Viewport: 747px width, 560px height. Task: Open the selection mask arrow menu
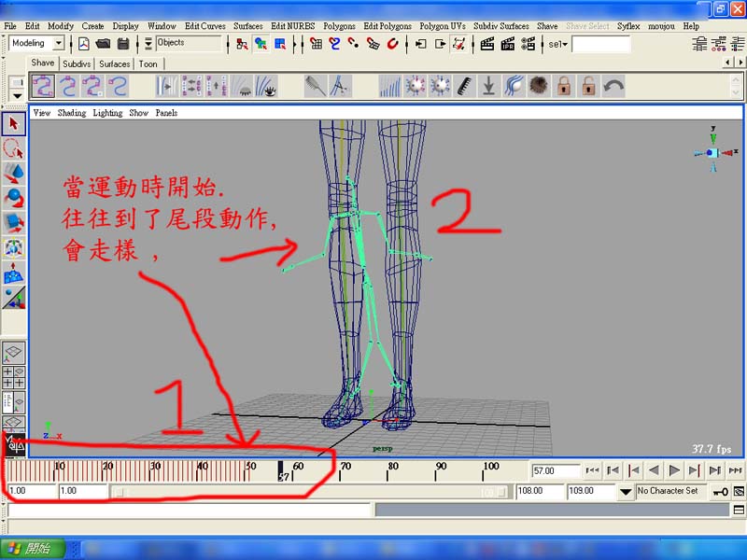point(148,44)
